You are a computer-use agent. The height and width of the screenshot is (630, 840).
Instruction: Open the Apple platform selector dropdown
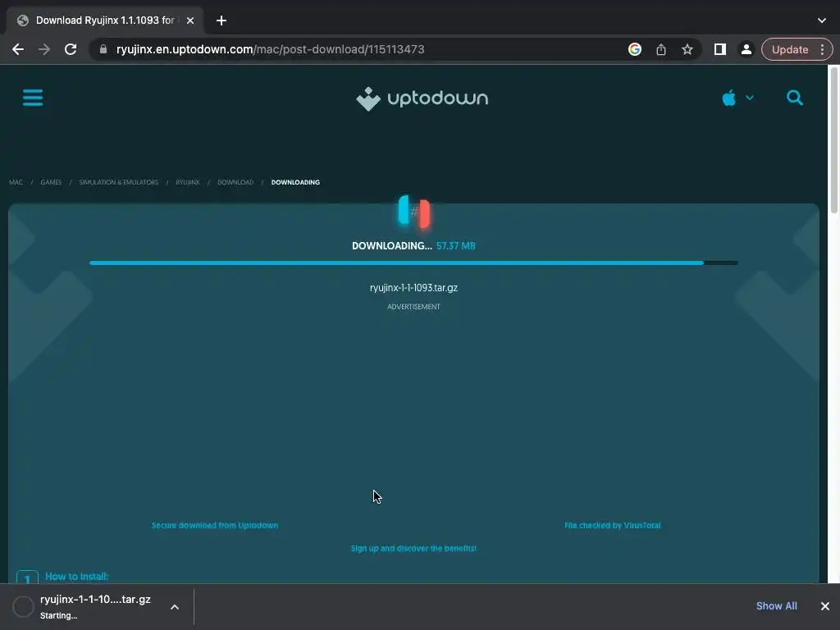pos(737,98)
